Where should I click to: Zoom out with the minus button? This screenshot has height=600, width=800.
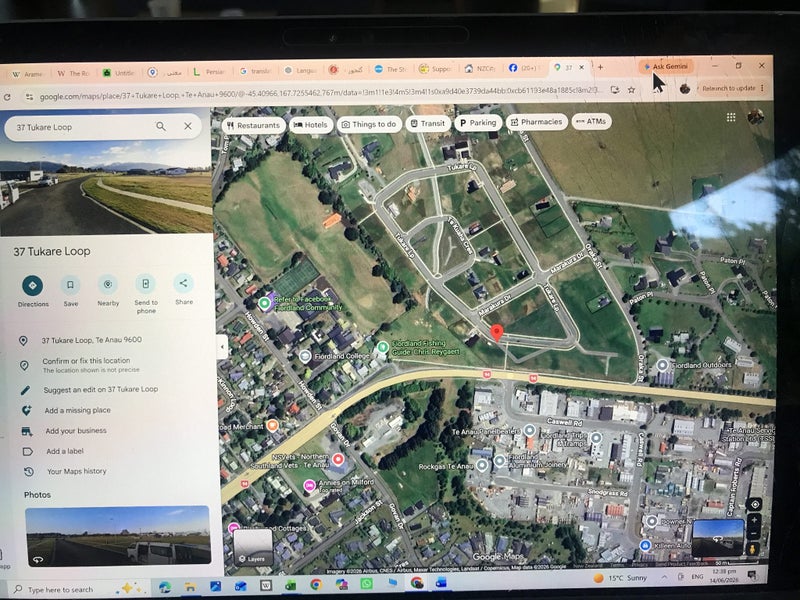[754, 534]
